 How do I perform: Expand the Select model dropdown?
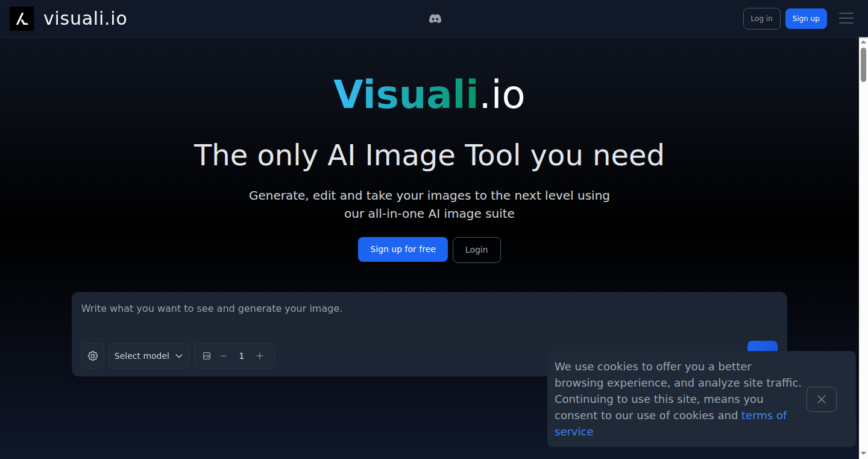[149, 356]
